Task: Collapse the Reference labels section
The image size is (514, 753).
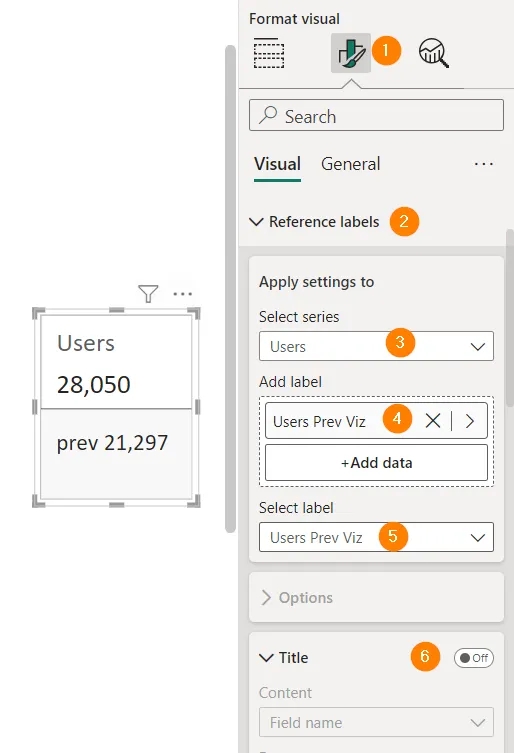Action: [257, 222]
